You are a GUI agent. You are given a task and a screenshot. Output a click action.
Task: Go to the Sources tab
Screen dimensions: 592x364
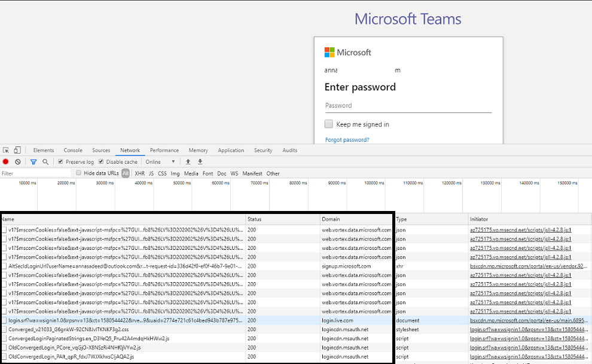[x=101, y=150]
